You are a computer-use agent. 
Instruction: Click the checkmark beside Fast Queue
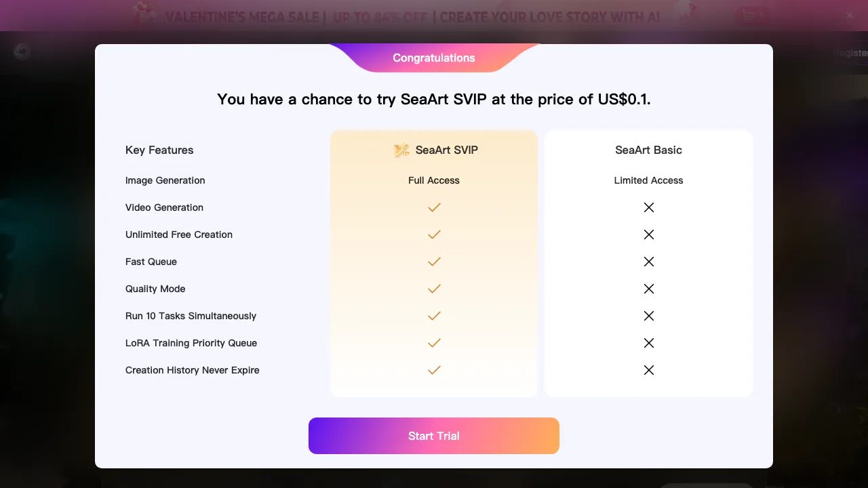[x=434, y=262]
